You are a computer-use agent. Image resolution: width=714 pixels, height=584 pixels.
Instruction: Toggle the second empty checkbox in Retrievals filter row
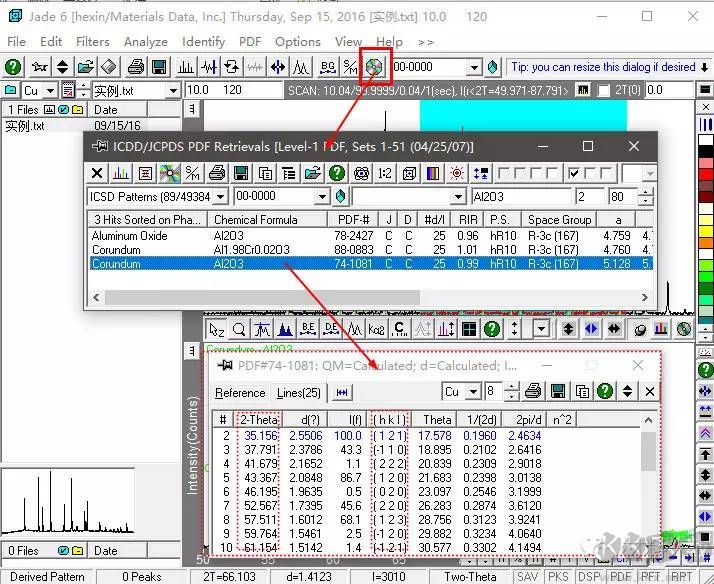520,173
